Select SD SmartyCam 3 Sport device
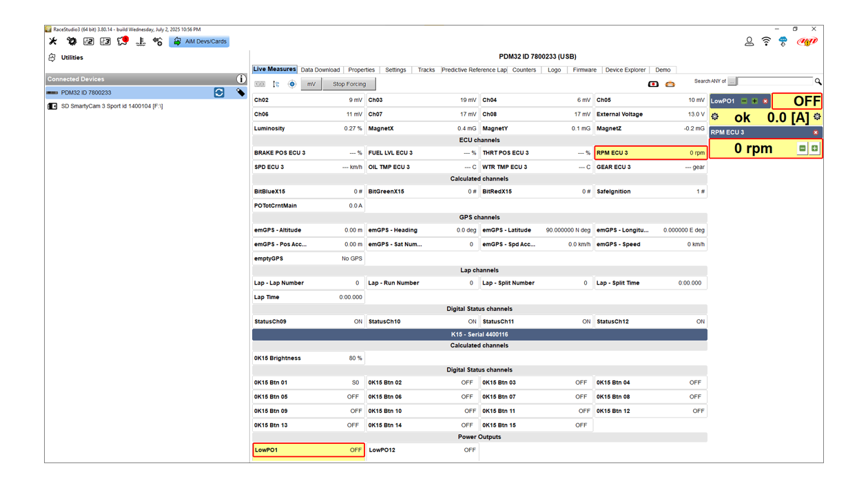Viewport: 868px width, 488px height. [x=146, y=106]
